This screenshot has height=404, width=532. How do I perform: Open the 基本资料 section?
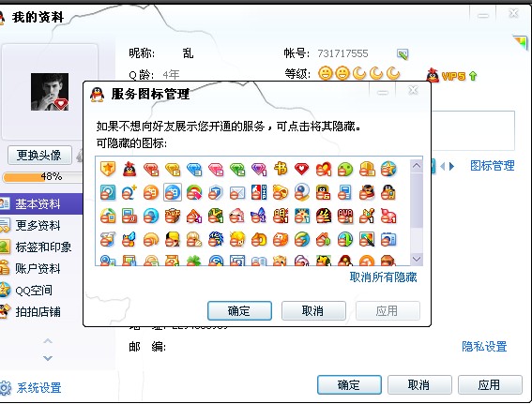click(41, 203)
